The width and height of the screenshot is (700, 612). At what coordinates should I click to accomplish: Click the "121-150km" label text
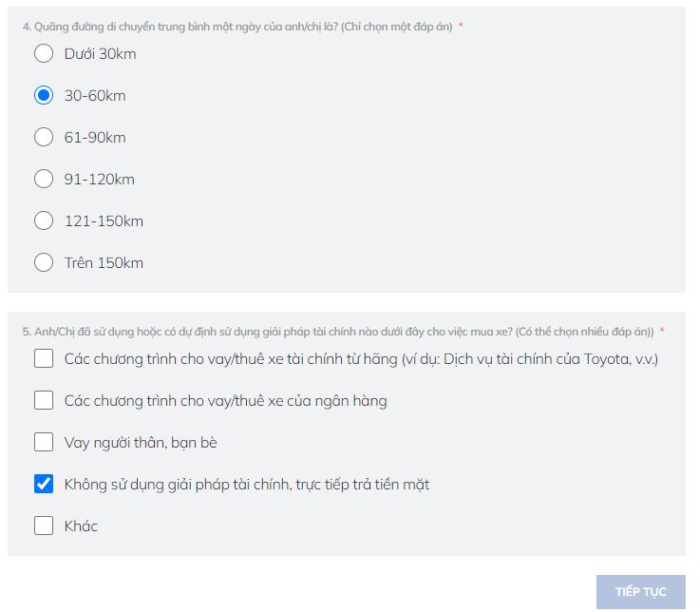click(104, 221)
